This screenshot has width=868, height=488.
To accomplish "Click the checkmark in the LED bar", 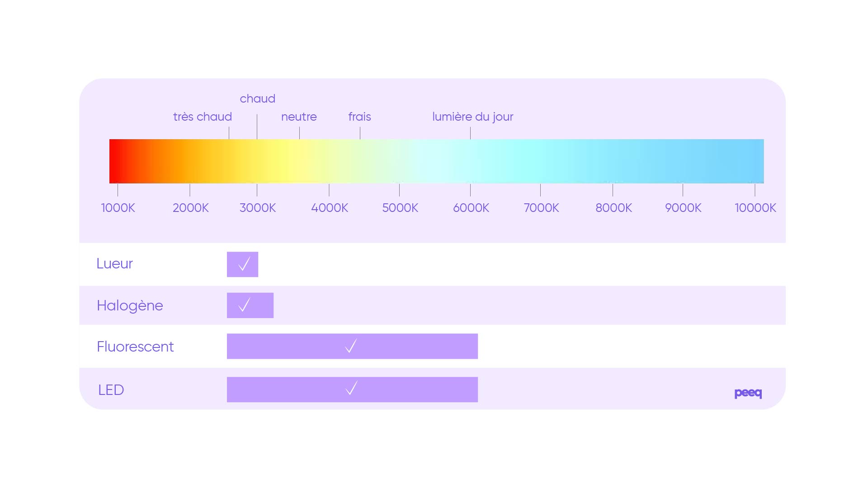I will (x=351, y=388).
